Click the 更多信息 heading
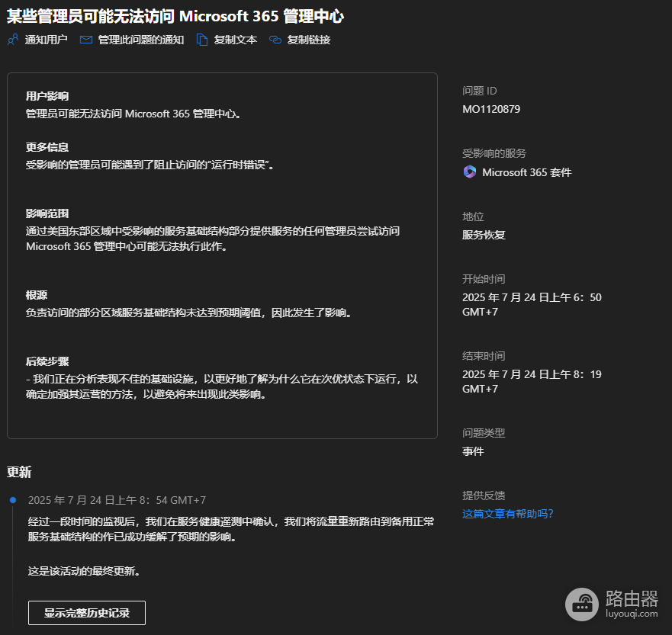Image resolution: width=672 pixels, height=635 pixels. click(x=47, y=147)
